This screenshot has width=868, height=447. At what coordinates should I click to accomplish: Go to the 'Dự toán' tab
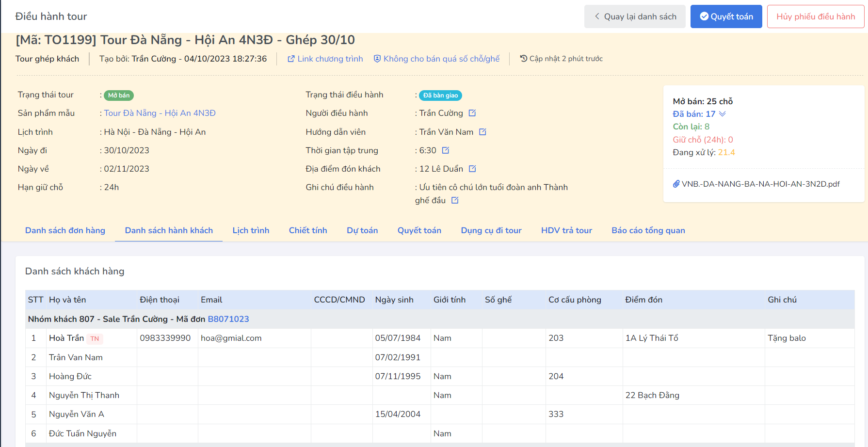coord(362,230)
